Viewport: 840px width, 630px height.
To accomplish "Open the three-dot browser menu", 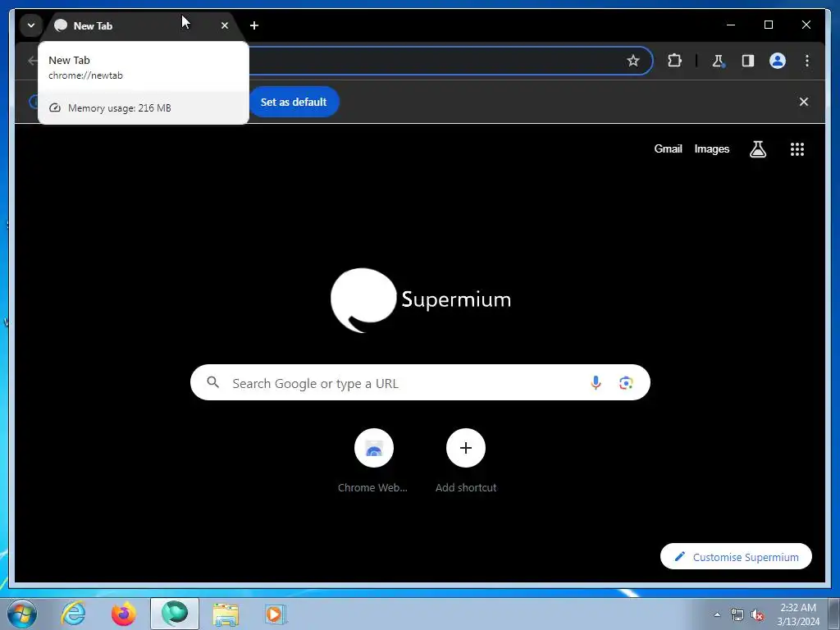I will click(x=807, y=61).
